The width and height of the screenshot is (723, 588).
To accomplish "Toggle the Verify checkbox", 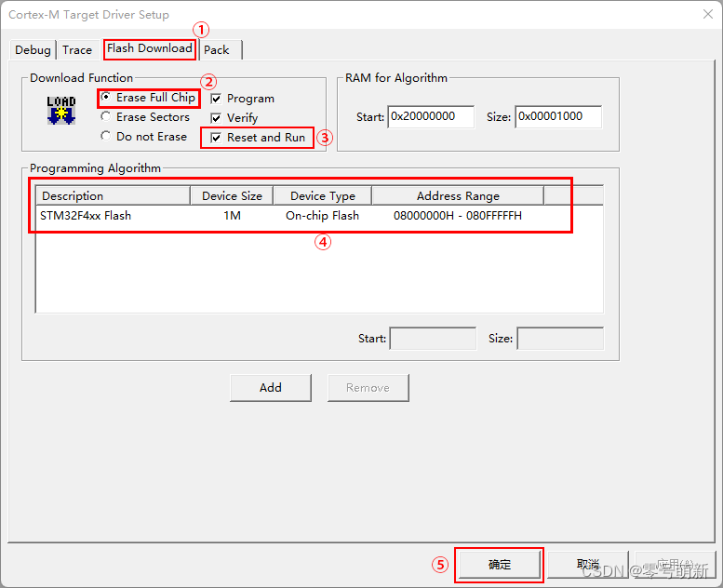I will (216, 118).
